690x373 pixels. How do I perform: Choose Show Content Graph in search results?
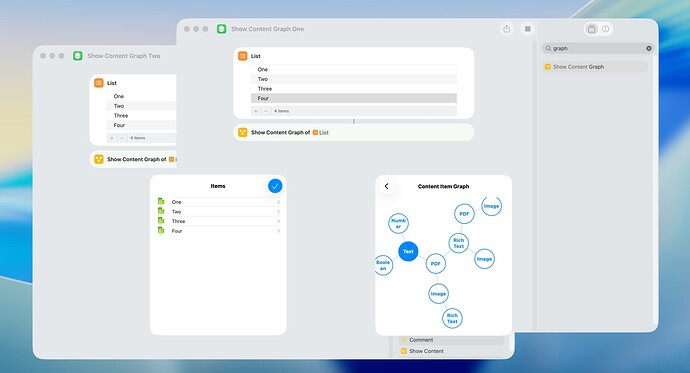(595, 67)
